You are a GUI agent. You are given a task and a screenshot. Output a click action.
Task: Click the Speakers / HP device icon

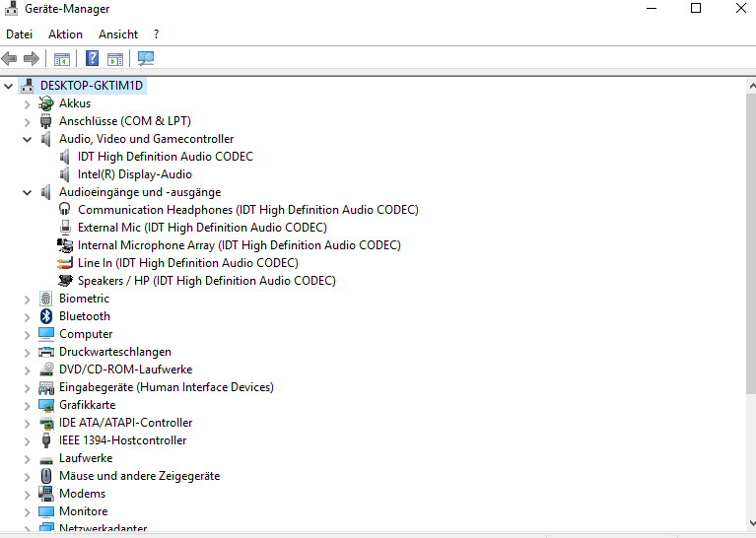tap(65, 281)
